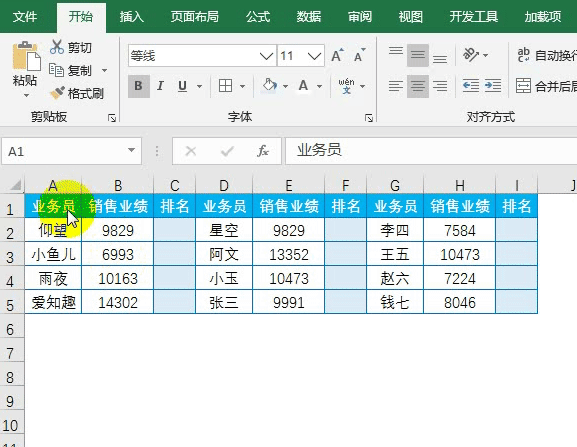Switch to the Insert (插入) tab
Viewport: 577px width, 447px height.
coord(131,17)
